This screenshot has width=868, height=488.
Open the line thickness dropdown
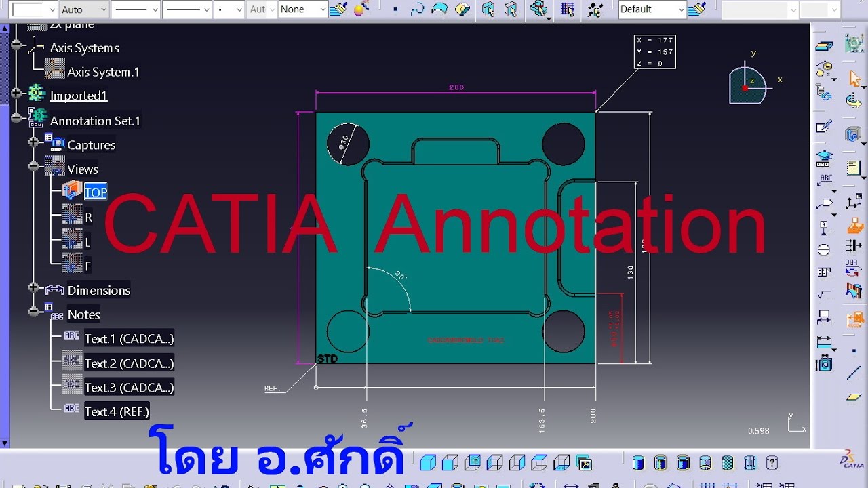[136, 9]
